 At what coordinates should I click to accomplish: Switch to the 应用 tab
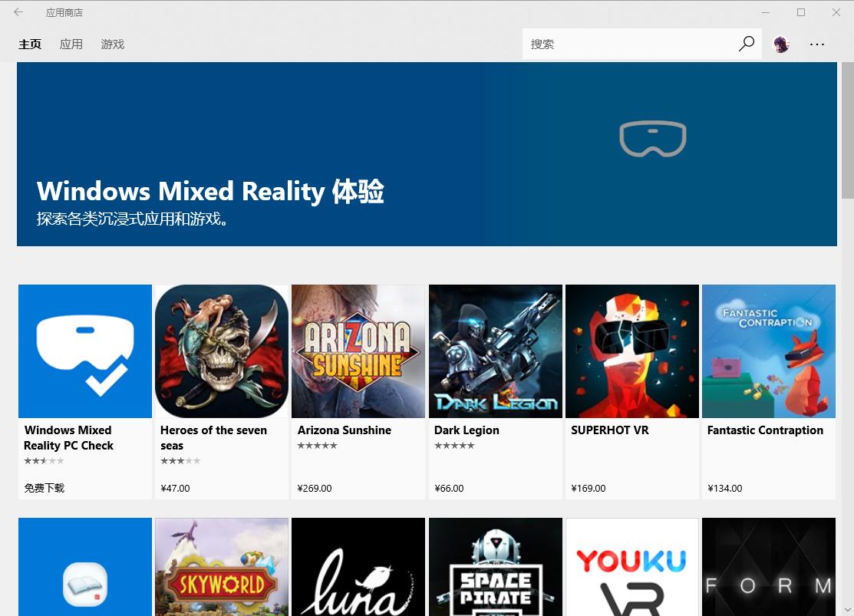click(x=71, y=44)
